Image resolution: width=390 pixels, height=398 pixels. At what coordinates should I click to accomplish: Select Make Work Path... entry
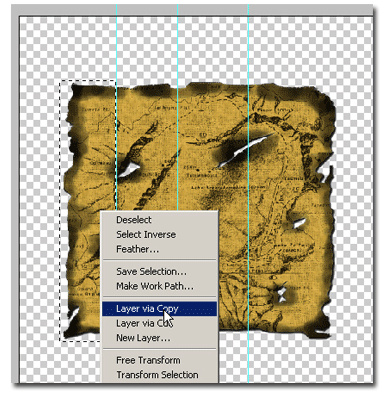point(159,286)
